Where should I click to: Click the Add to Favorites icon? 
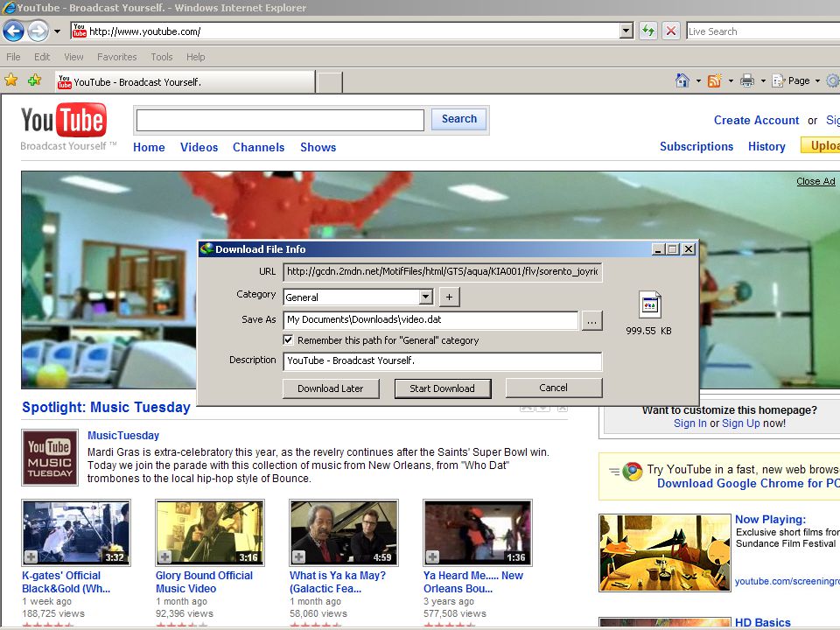(x=35, y=80)
